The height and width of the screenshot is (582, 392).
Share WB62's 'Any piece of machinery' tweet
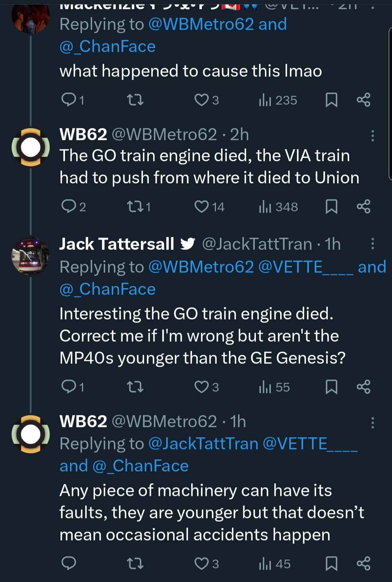[363, 563]
